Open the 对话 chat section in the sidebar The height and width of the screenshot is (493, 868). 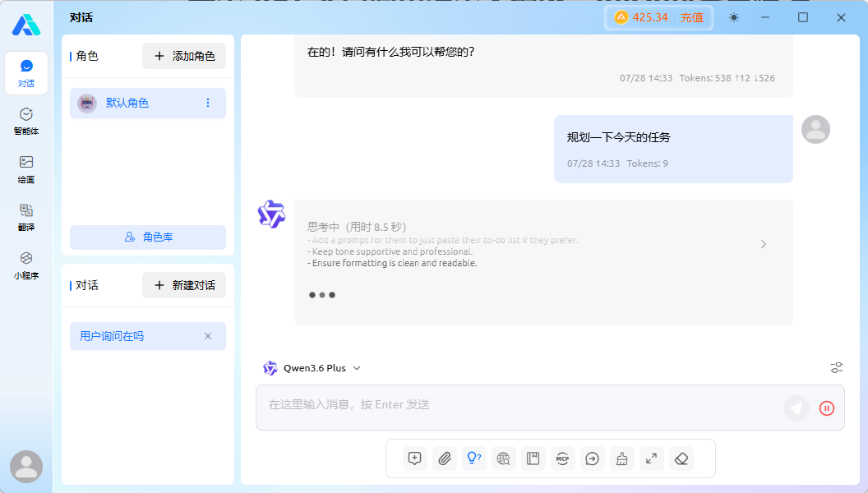(x=26, y=73)
